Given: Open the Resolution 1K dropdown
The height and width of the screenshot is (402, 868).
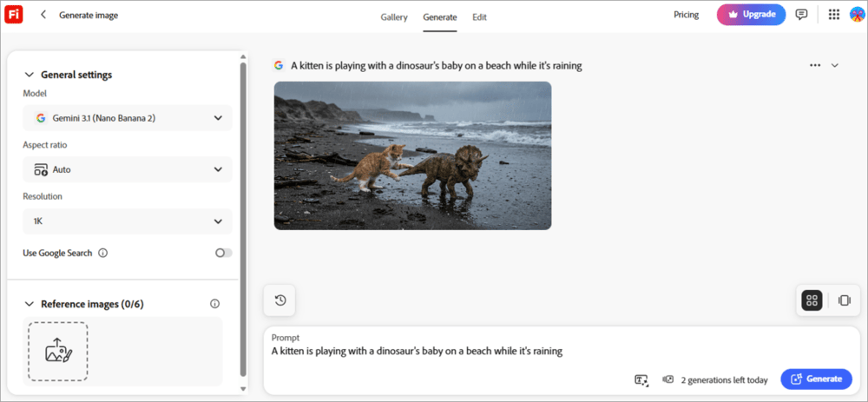Looking at the screenshot, I should click(128, 221).
